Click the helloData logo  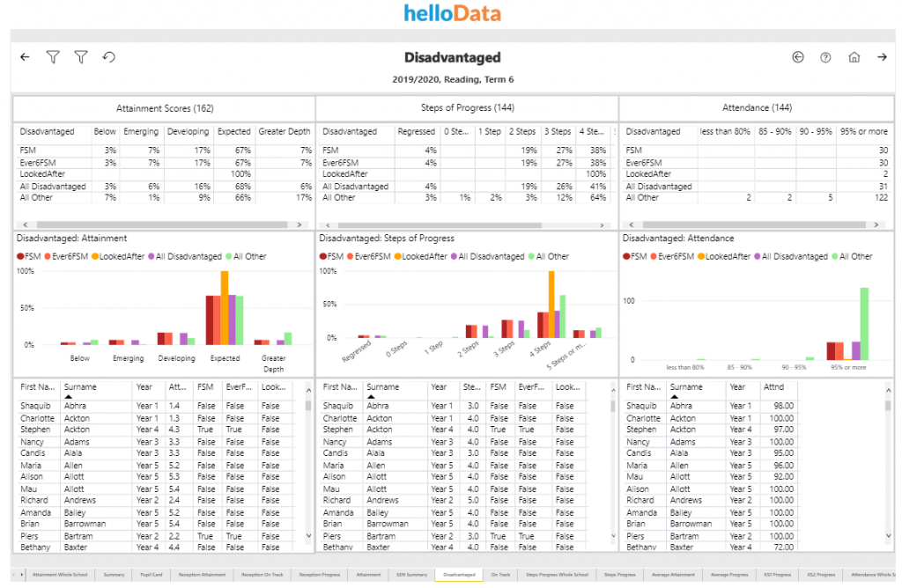[452, 13]
